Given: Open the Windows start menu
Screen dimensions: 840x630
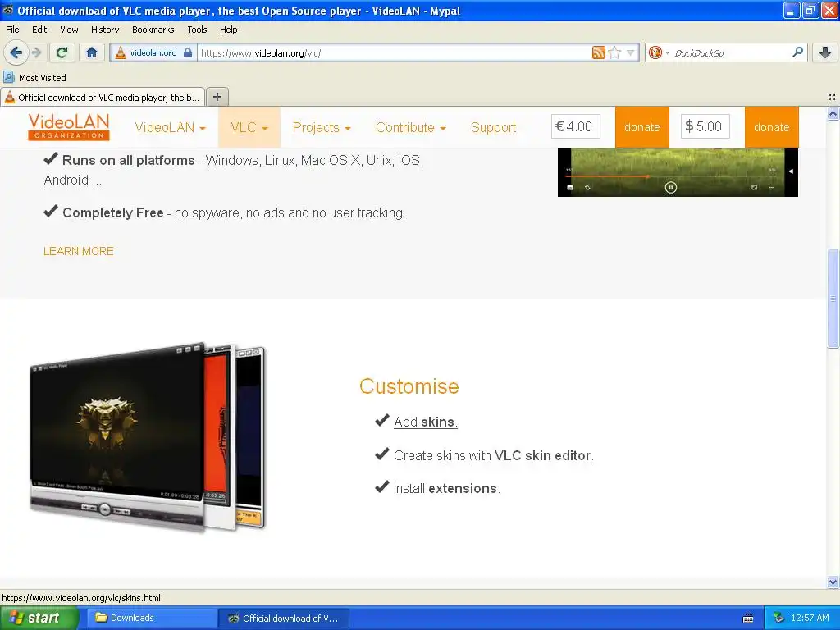Looking at the screenshot, I should pos(39,619).
